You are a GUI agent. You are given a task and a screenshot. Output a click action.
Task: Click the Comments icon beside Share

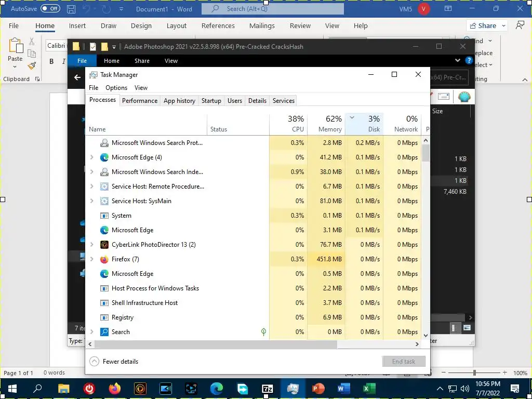520,25
